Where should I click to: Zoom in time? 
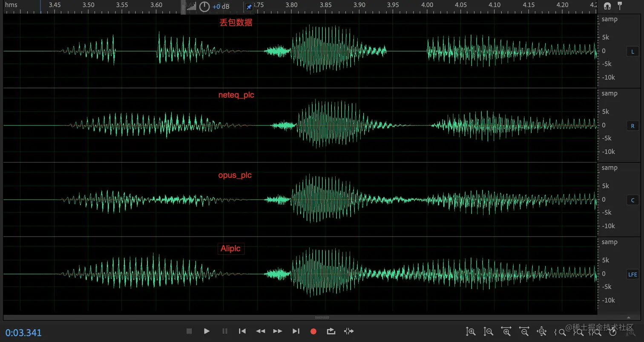506,331
